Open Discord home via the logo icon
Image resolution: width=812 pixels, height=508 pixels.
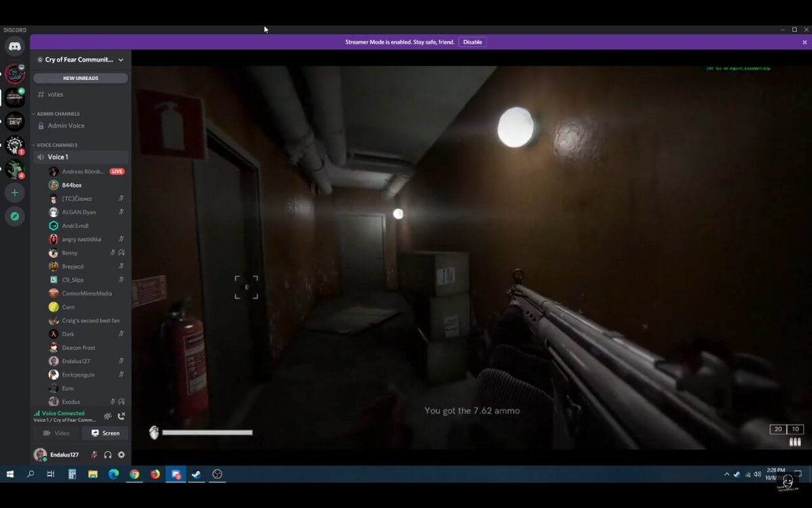point(15,47)
